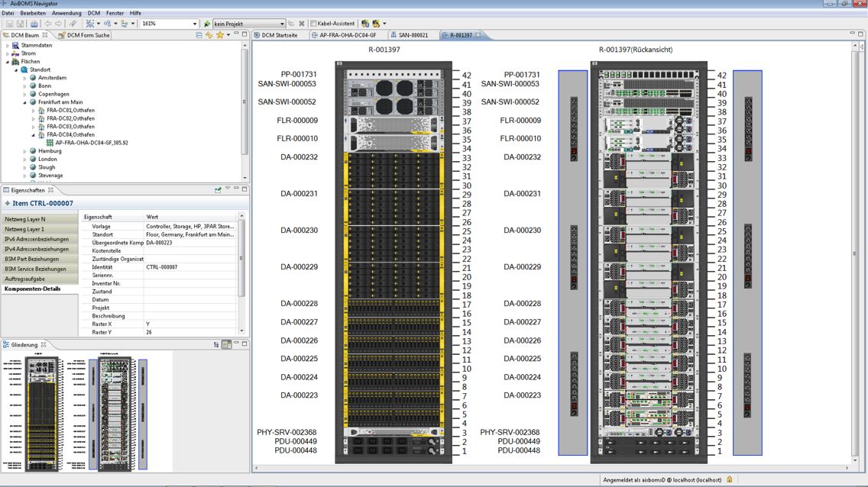Click the collapse all icon in DCM Baum panel
This screenshot has width=868, height=487.
[x=199, y=35]
